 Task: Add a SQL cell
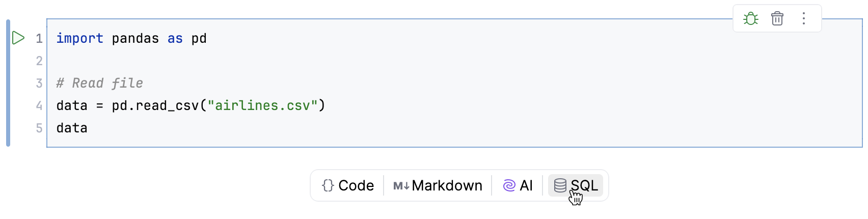576,185
